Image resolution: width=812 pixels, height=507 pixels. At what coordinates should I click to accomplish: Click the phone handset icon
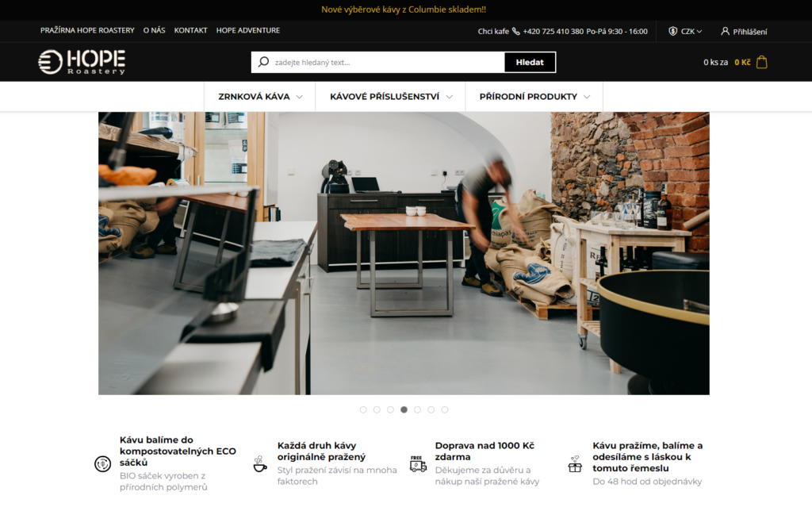[x=515, y=31]
